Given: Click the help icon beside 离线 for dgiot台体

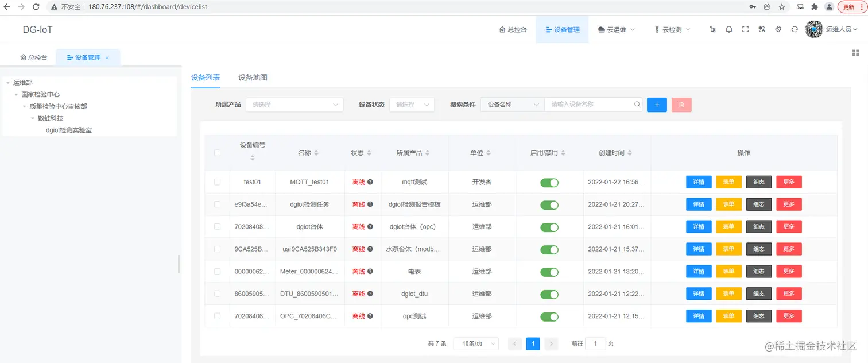Looking at the screenshot, I should click(x=370, y=227).
